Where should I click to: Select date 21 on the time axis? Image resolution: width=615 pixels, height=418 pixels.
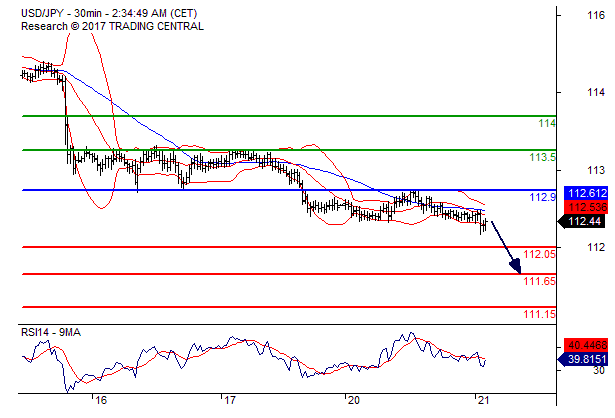pyautogui.click(x=483, y=400)
